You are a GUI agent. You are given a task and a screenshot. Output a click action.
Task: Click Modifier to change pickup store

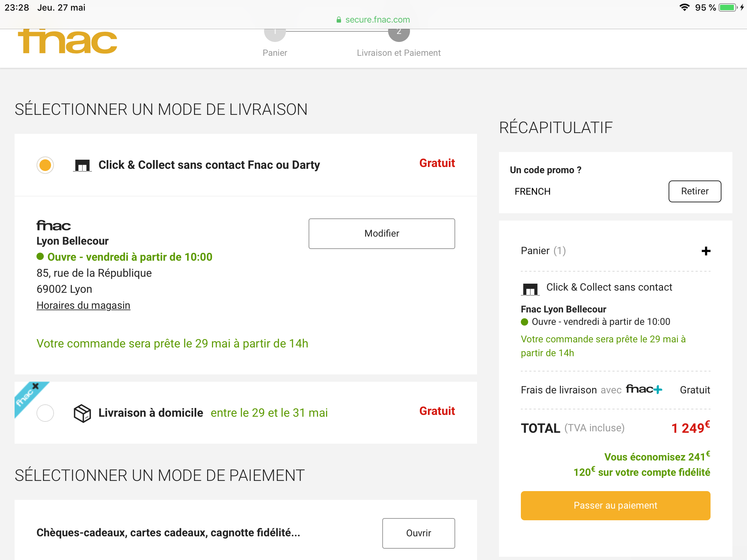pyautogui.click(x=382, y=234)
